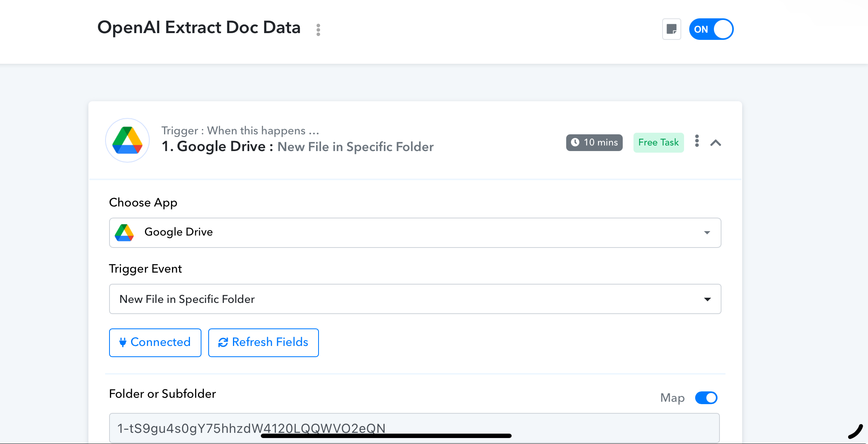This screenshot has height=444, width=868.
Task: Click the 10 mins polling badge
Action: [x=594, y=142]
